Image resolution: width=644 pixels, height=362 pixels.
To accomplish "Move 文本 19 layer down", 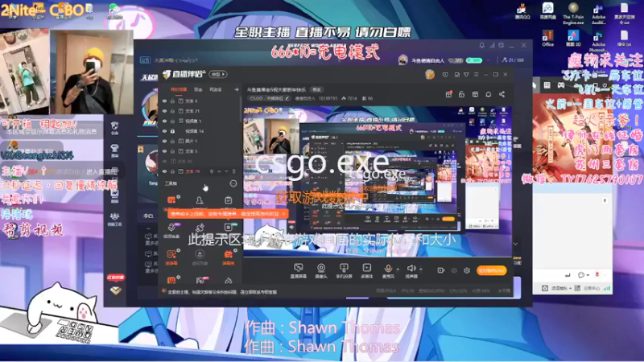I will tap(226, 171).
